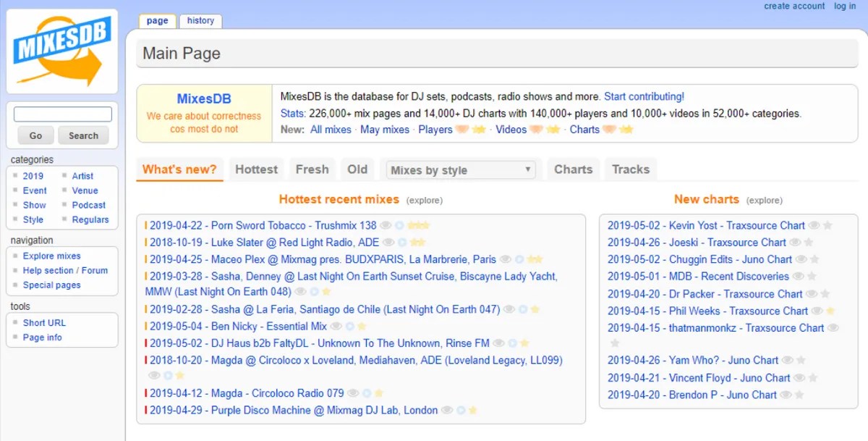Open the All mixes link
The image size is (868, 441).
(331, 130)
